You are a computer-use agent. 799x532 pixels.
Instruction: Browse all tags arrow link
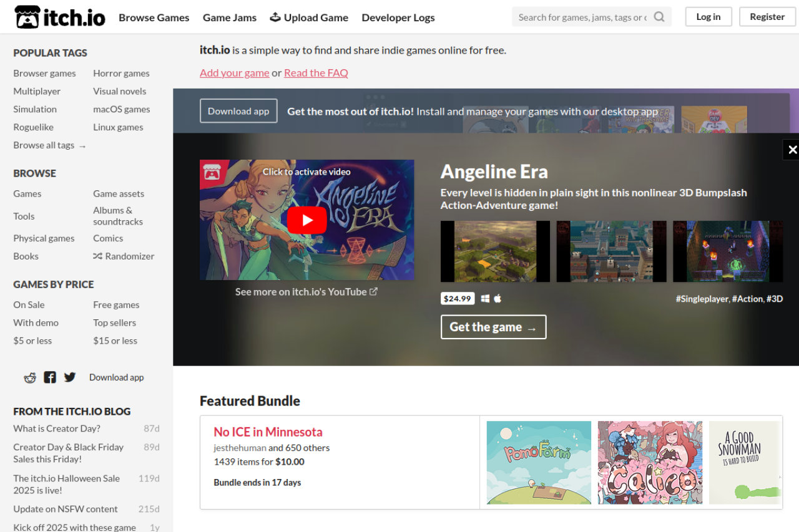[x=50, y=145]
